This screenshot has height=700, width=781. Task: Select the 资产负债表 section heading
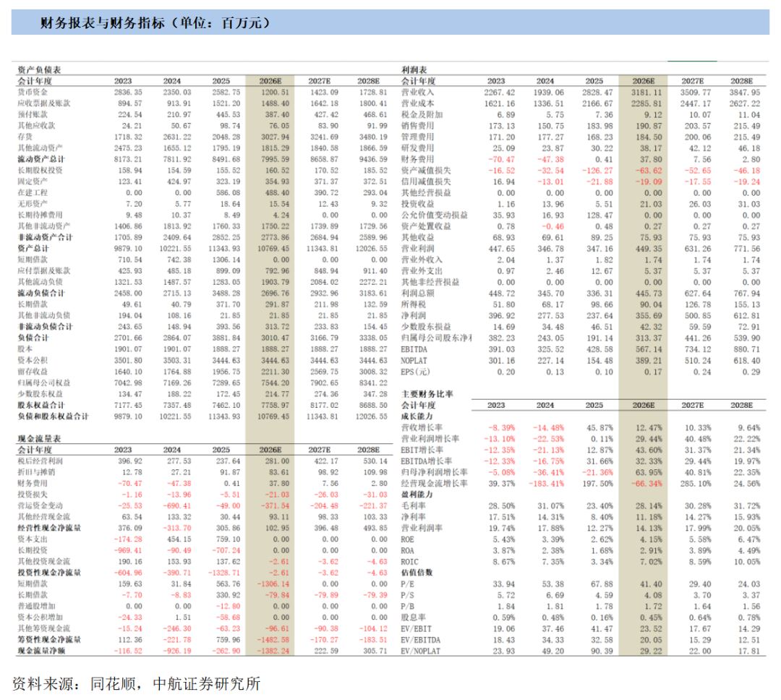(x=39, y=69)
